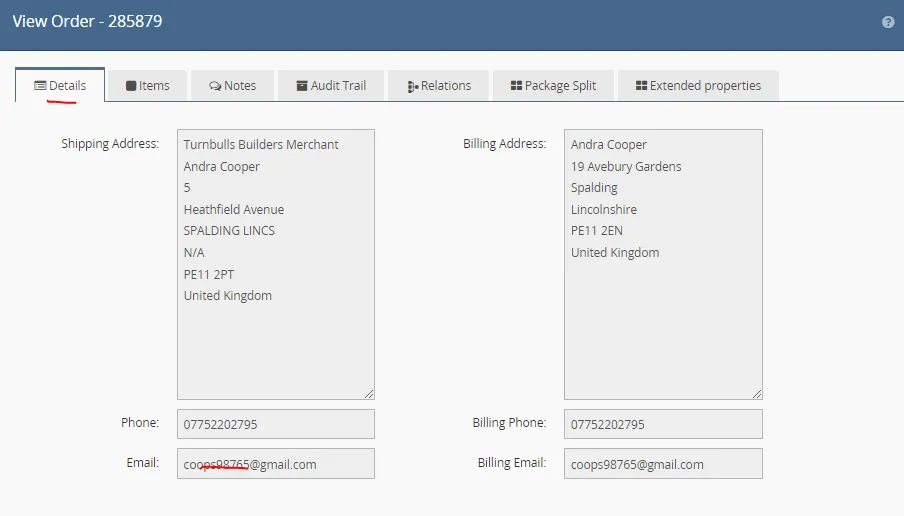Click the 'Billing Address:' label

504,144
